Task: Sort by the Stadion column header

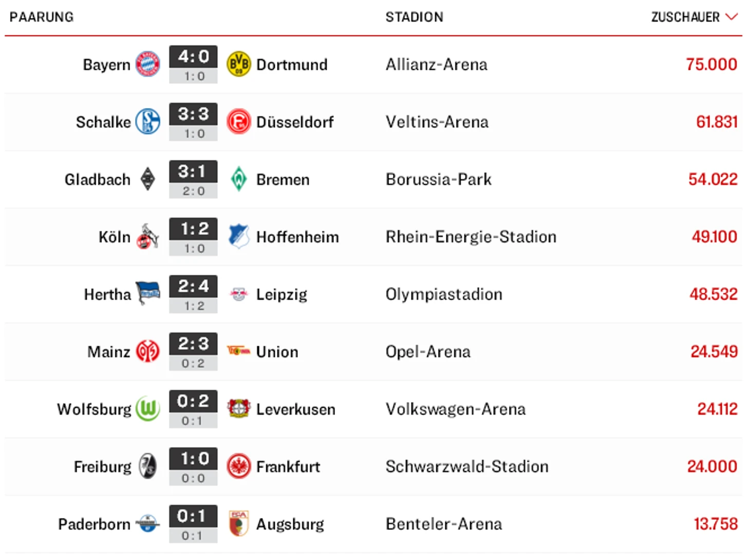Action: point(415,17)
